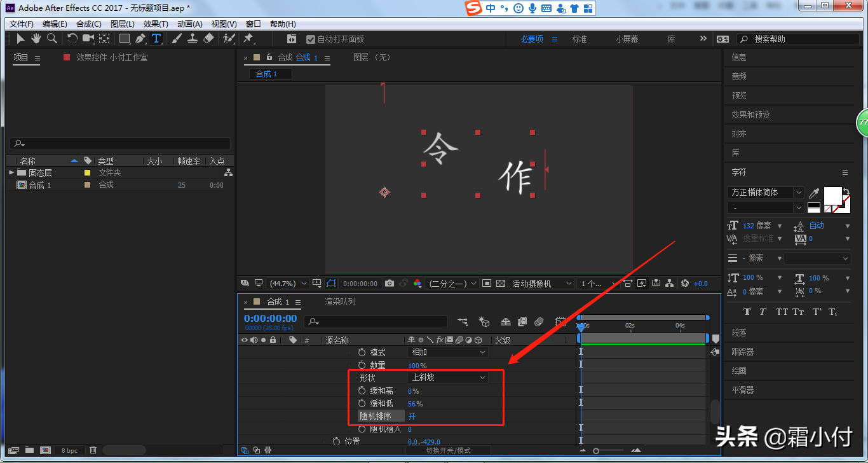This screenshot has width=868, height=463.
Task: Open font family dropdown 方正楷体简体
Action: (766, 192)
